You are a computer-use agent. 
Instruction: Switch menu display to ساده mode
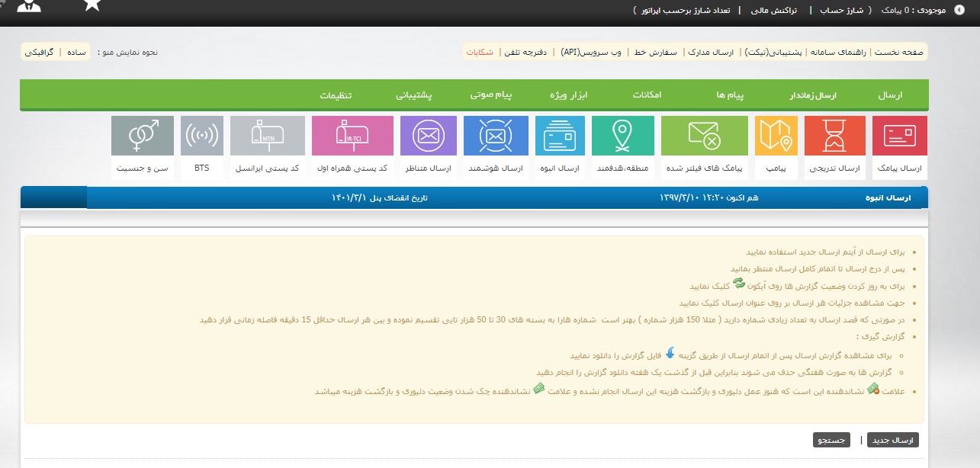(x=76, y=53)
